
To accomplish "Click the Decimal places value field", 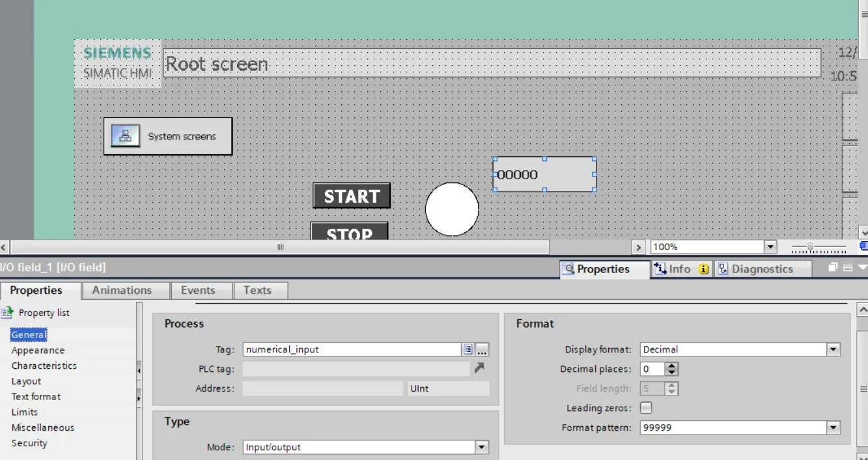I will pos(652,369).
